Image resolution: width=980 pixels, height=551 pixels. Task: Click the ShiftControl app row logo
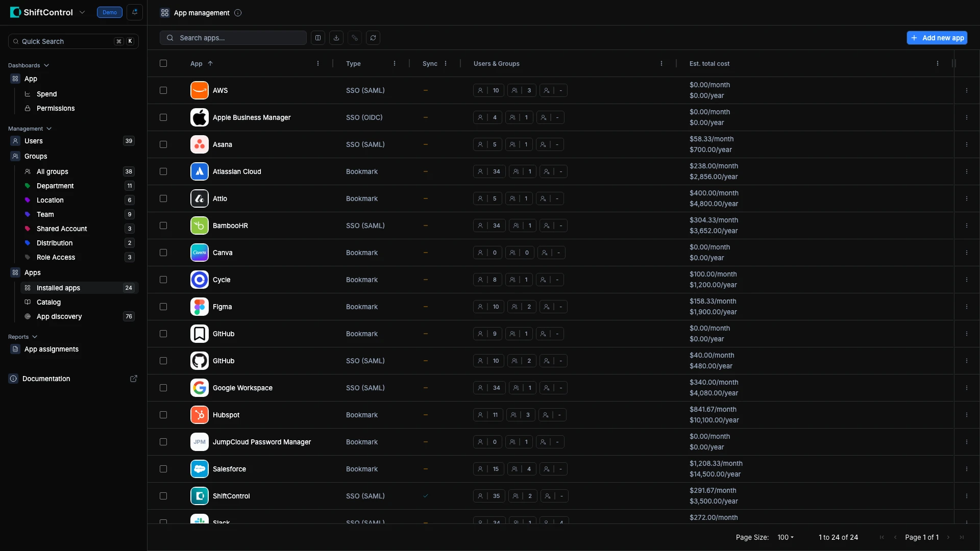200,496
